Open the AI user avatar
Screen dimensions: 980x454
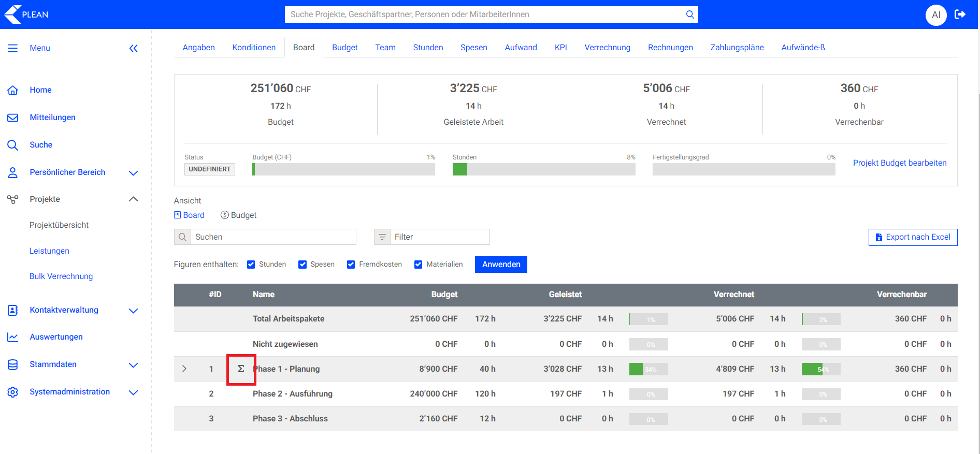936,14
